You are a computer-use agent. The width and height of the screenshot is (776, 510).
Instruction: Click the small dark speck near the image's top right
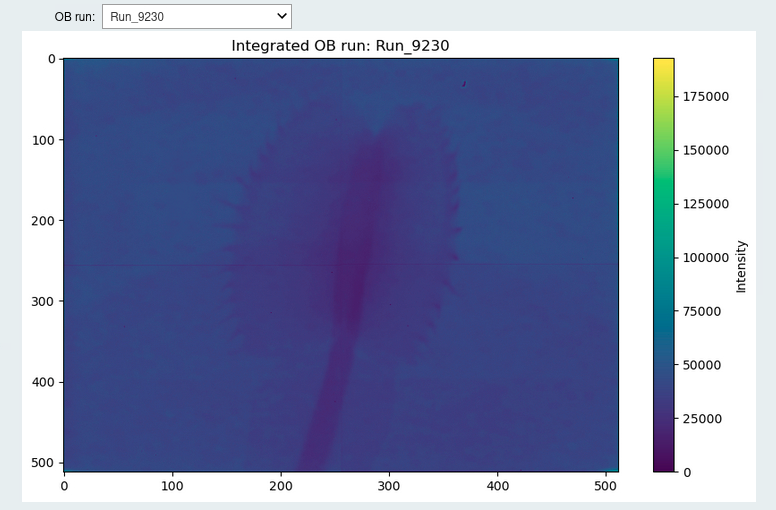coord(464,84)
